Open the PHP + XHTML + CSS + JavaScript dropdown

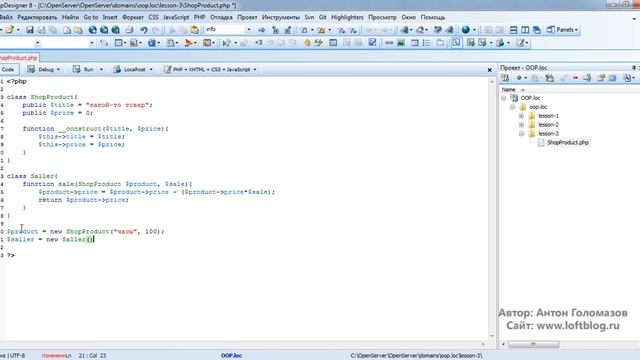coord(255,70)
